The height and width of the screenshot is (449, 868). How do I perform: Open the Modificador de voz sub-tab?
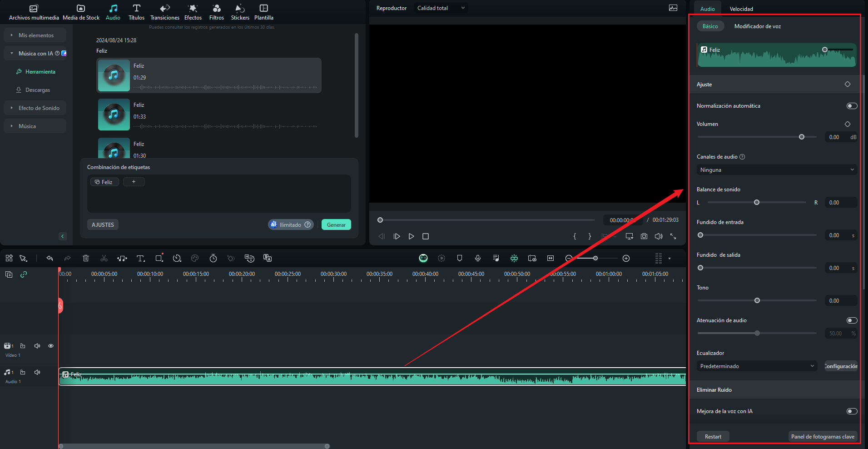click(758, 26)
